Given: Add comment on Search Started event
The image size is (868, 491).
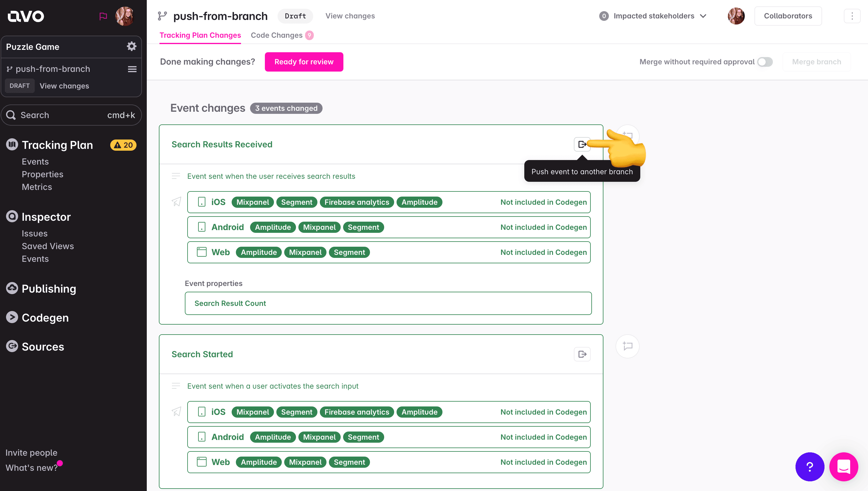Looking at the screenshot, I should click(x=627, y=346).
